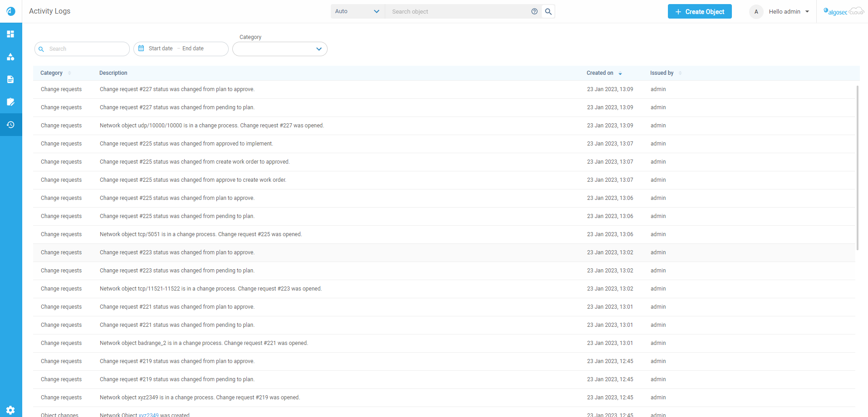Expand the Category filter dropdown

[280, 49]
